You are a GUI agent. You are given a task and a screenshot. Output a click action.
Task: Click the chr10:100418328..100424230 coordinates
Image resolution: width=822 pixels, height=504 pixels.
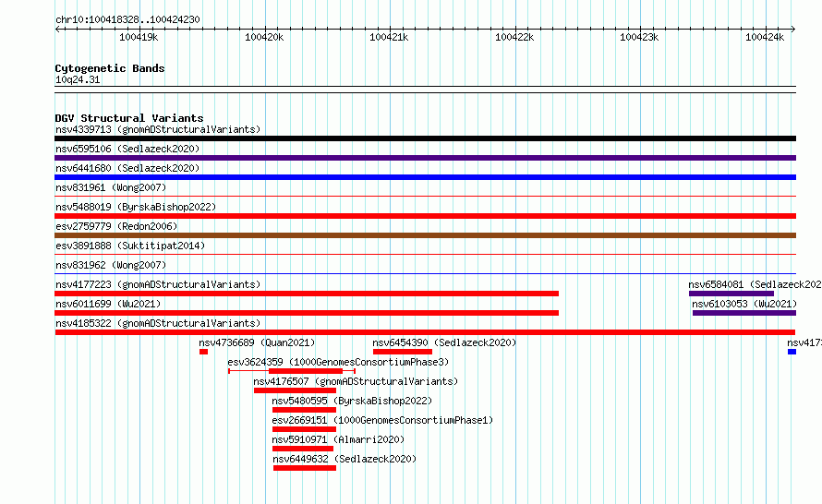click(x=127, y=19)
